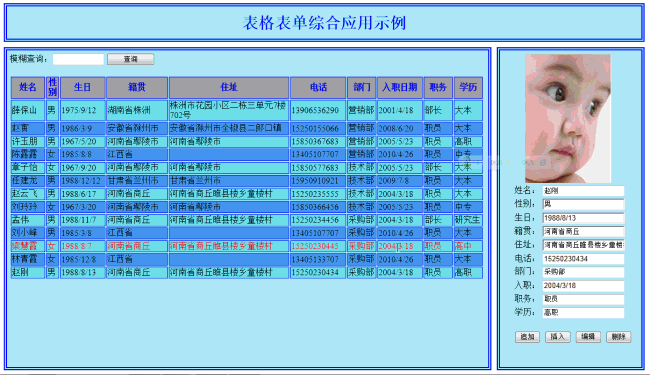The height and width of the screenshot is (375, 650).
Task: Click the baby photo thumbnail
Action: click(568, 119)
